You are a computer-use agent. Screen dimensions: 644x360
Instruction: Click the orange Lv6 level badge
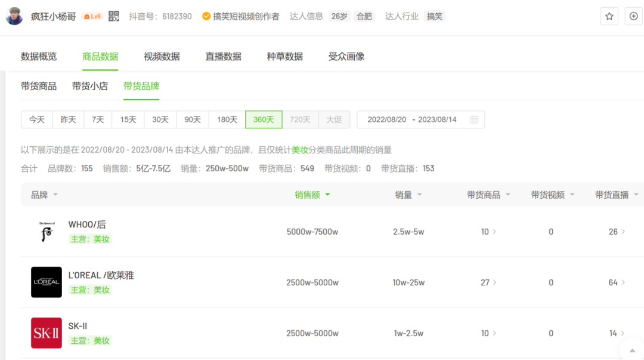(92, 17)
